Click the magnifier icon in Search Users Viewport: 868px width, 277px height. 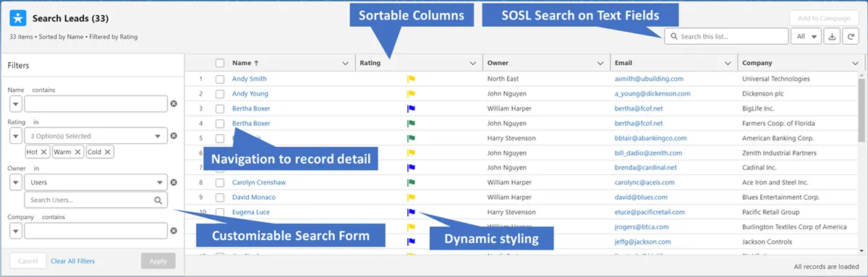coord(158,200)
